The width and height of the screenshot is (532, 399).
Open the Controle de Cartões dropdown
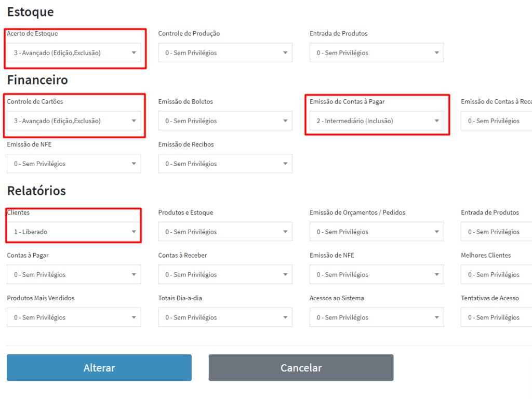74,121
